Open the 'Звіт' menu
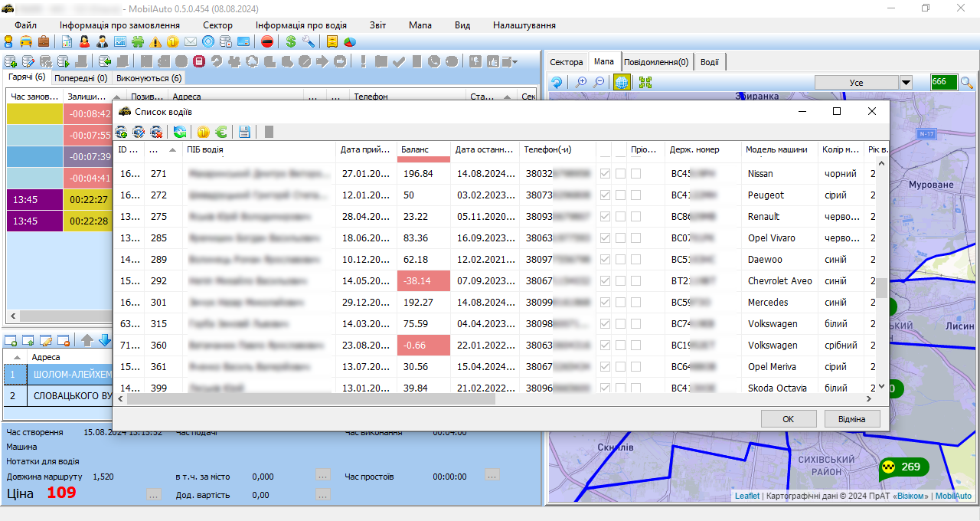Viewport: 980px width, 521px height. pos(377,25)
